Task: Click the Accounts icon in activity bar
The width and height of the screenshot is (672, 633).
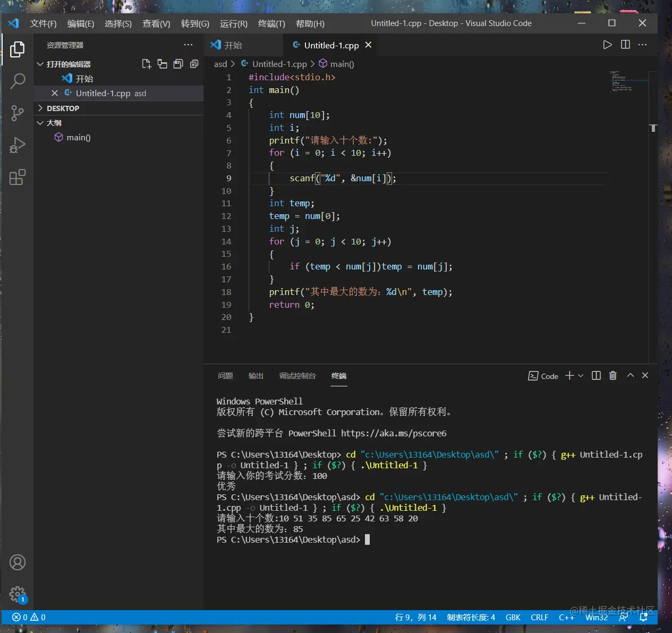Action: coord(18,562)
